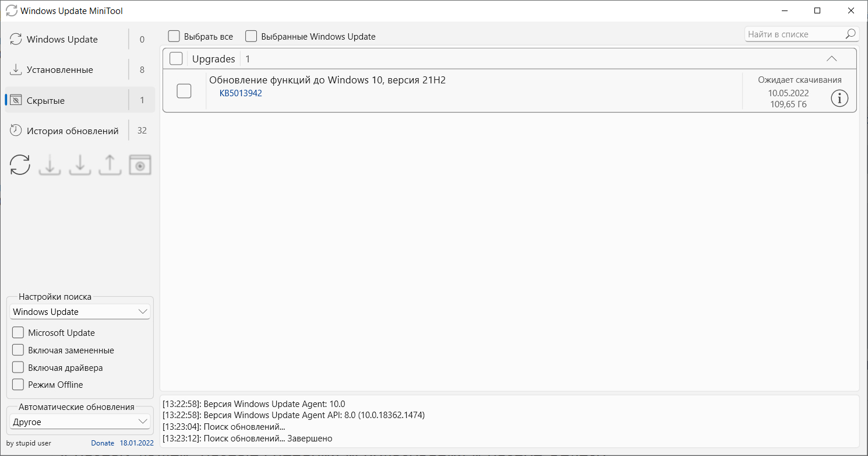This screenshot has height=456, width=868.
Task: Click log line 'Версия Windows Update Agent API: 8.0'
Action: coord(294,415)
